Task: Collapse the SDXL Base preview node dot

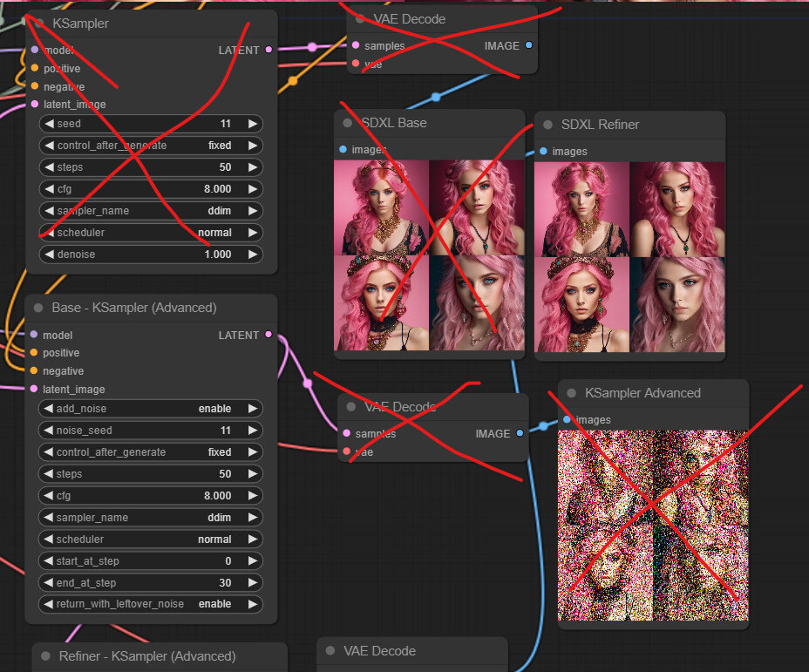Action: pyautogui.click(x=347, y=123)
